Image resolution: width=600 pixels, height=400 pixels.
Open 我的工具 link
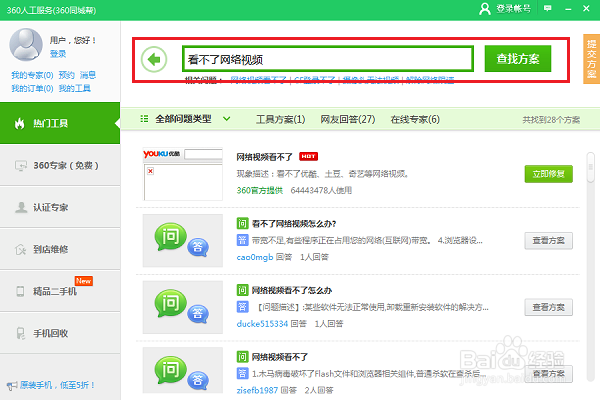coord(75,88)
